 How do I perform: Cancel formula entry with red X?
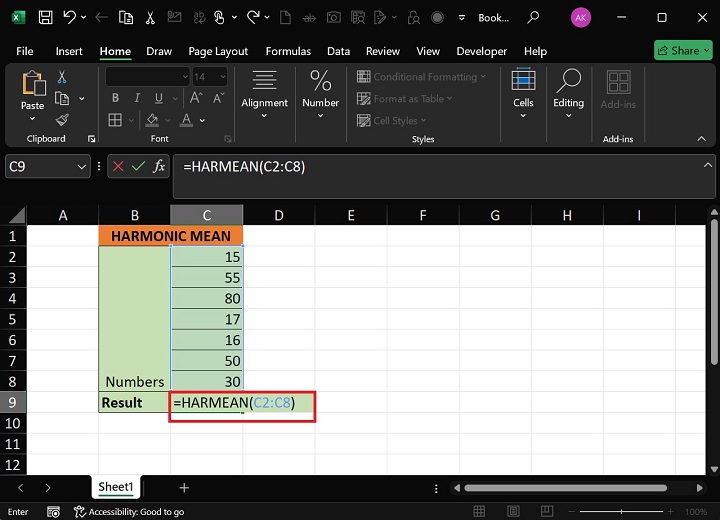coord(118,166)
